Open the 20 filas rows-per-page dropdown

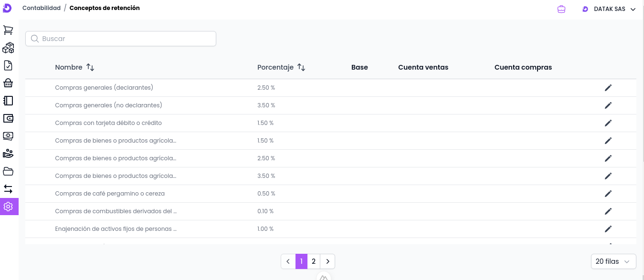pyautogui.click(x=613, y=261)
